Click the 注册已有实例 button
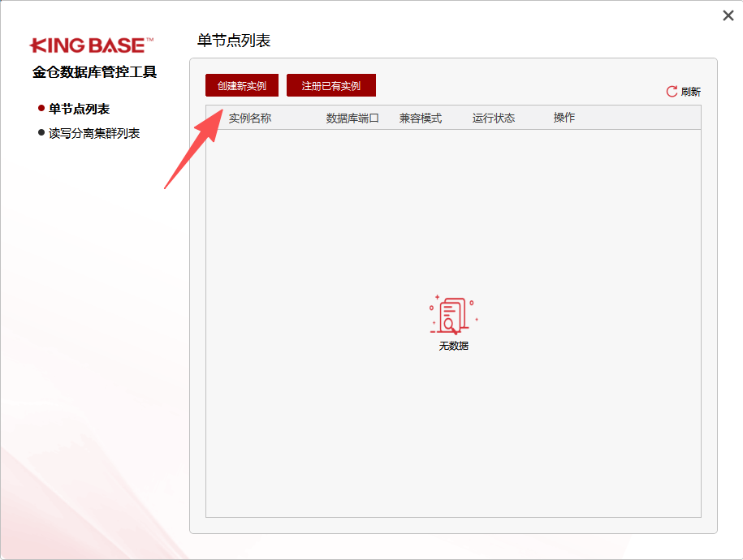 pyautogui.click(x=332, y=85)
